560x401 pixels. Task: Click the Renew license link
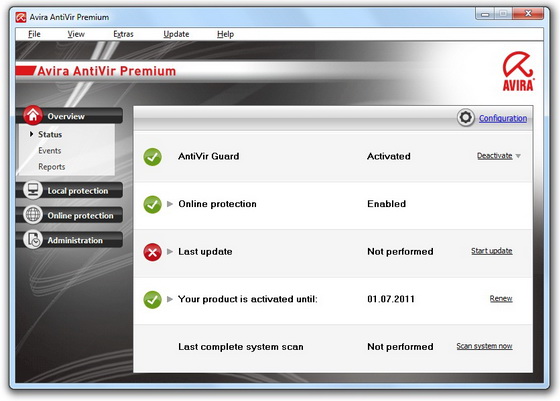tap(501, 299)
